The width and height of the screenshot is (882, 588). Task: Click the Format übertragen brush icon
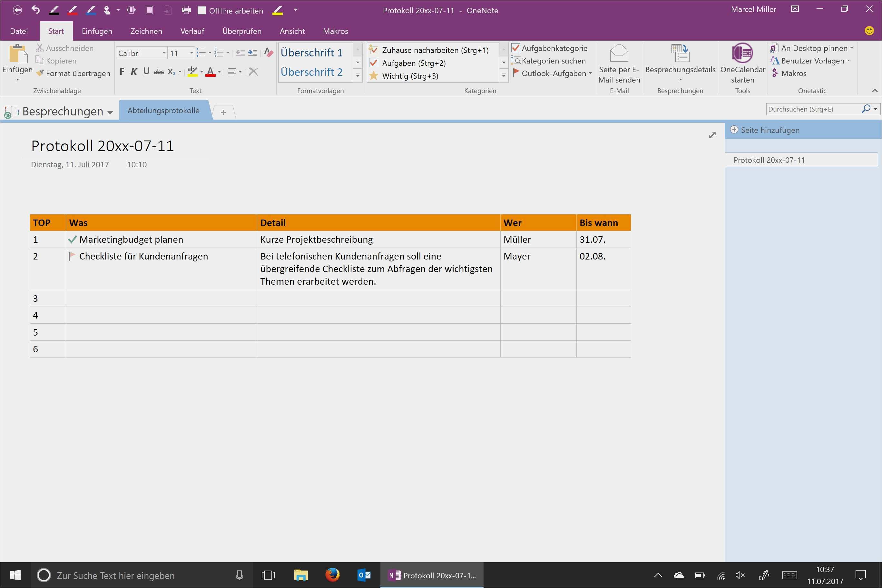click(x=40, y=73)
